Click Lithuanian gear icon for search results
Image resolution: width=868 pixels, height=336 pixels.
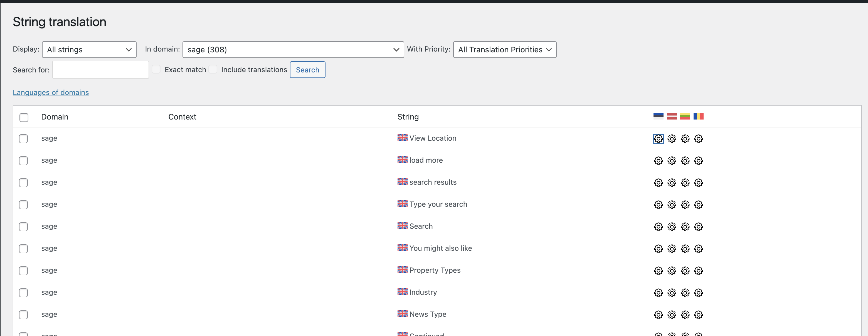pyautogui.click(x=685, y=182)
